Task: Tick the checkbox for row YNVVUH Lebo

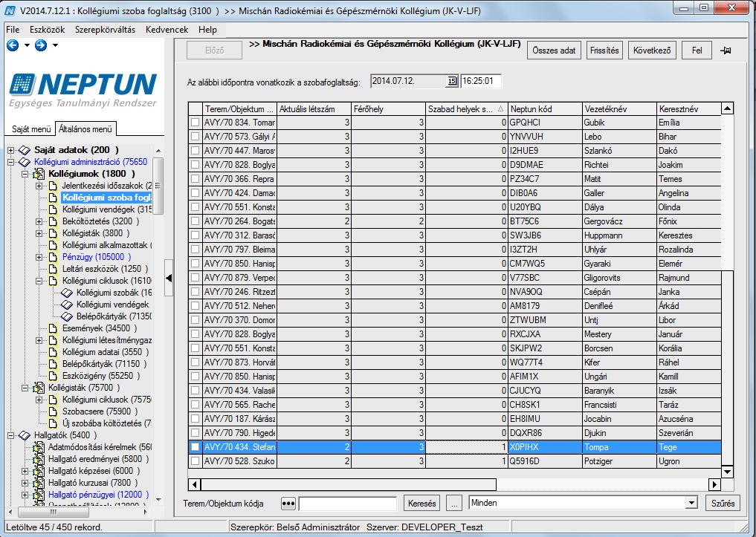Action: 195,137
